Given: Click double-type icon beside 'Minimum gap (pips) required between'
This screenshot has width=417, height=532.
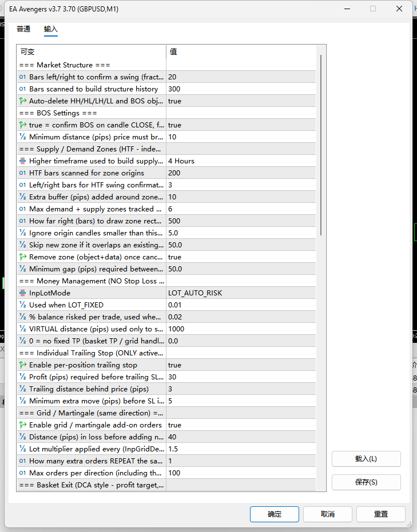Looking at the screenshot, I should click(x=22, y=269).
